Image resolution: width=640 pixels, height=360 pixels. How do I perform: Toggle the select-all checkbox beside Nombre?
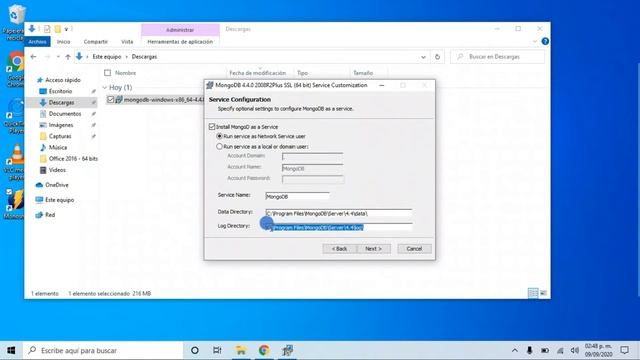coord(107,73)
